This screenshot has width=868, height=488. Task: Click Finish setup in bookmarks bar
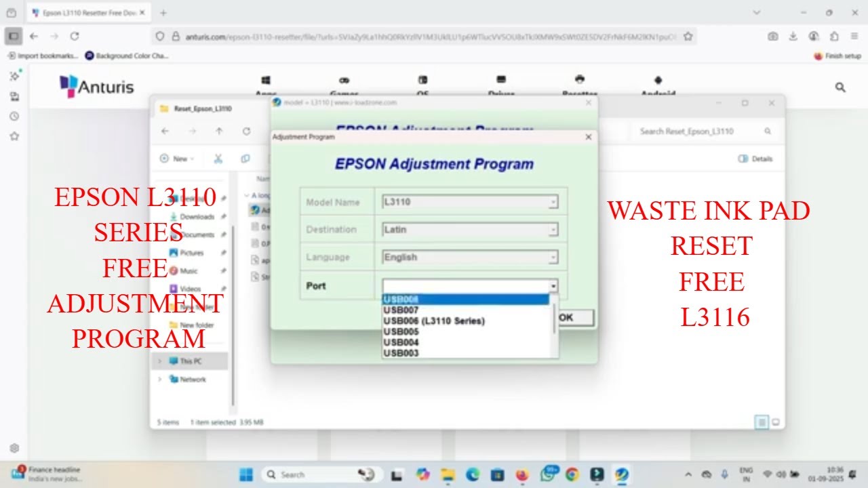coord(837,56)
